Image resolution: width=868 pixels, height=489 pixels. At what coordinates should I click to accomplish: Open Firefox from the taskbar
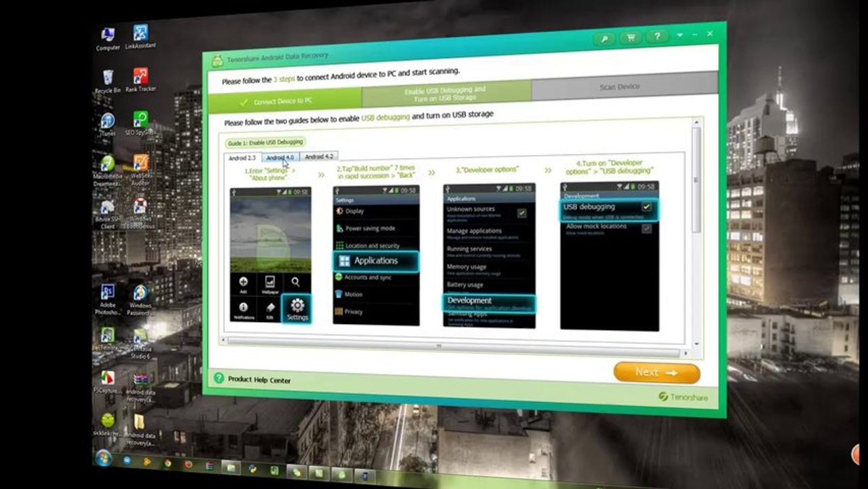tap(188, 465)
